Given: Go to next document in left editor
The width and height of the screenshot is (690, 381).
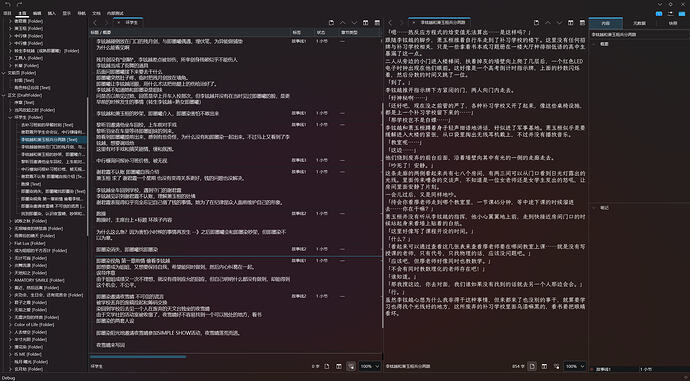Looking at the screenshot, I should point(354,22).
